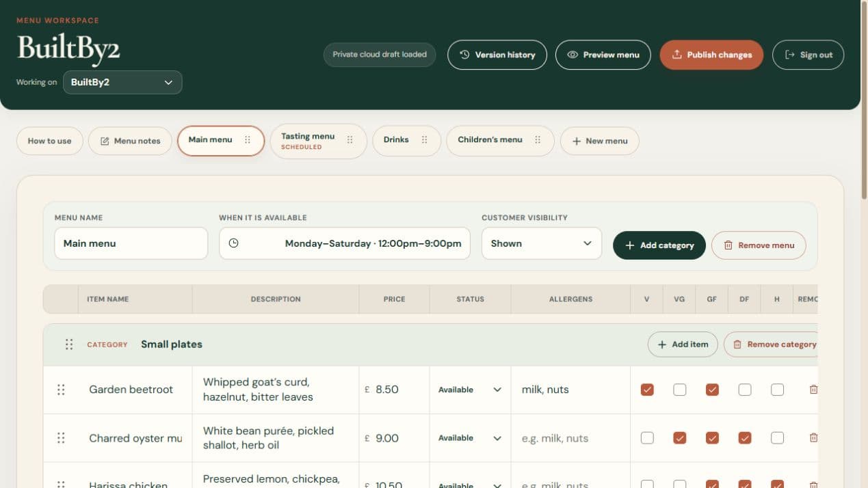Viewport: 868px width, 488px height.
Task: Edit the 8.50 price field
Action: (394, 390)
